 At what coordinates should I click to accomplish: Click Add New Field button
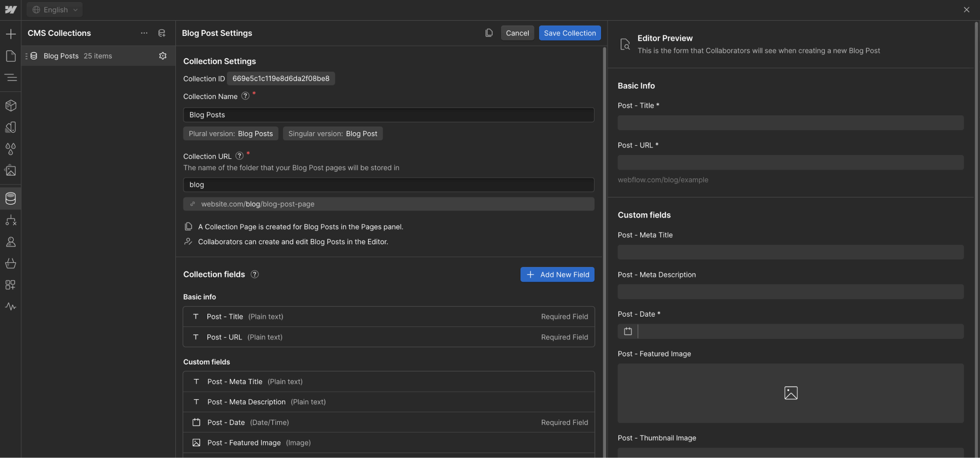558,275
